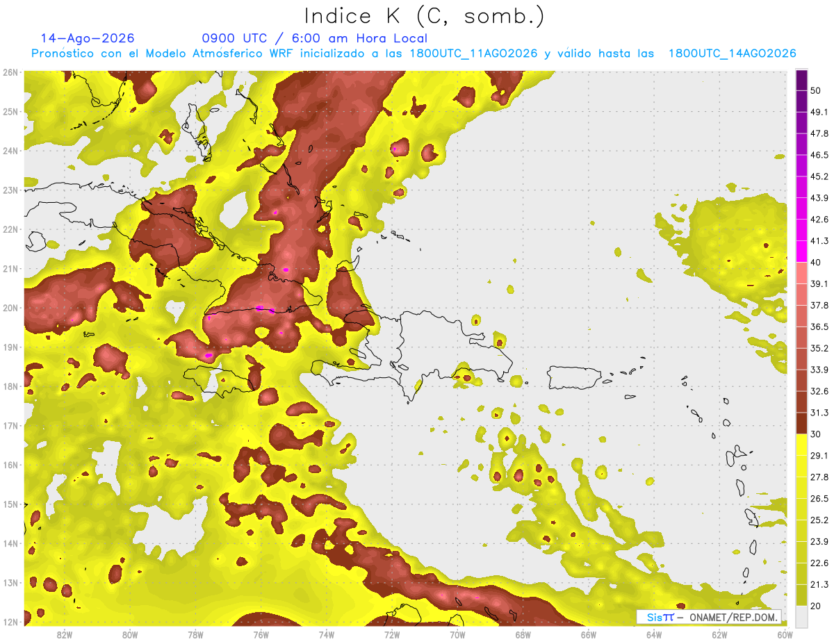Click the colorbar label "35.2"
Image resolution: width=834 pixels, height=644 pixels.
point(819,348)
